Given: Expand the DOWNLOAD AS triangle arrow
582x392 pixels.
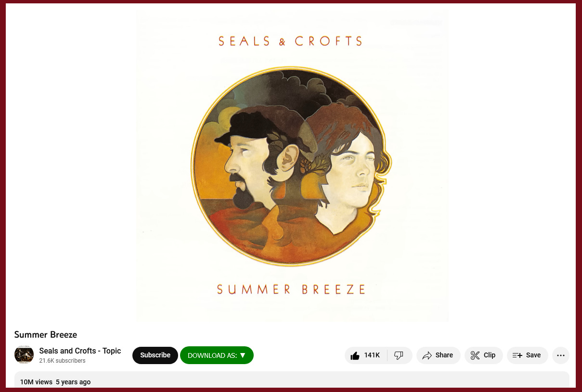Looking at the screenshot, I should [243, 355].
